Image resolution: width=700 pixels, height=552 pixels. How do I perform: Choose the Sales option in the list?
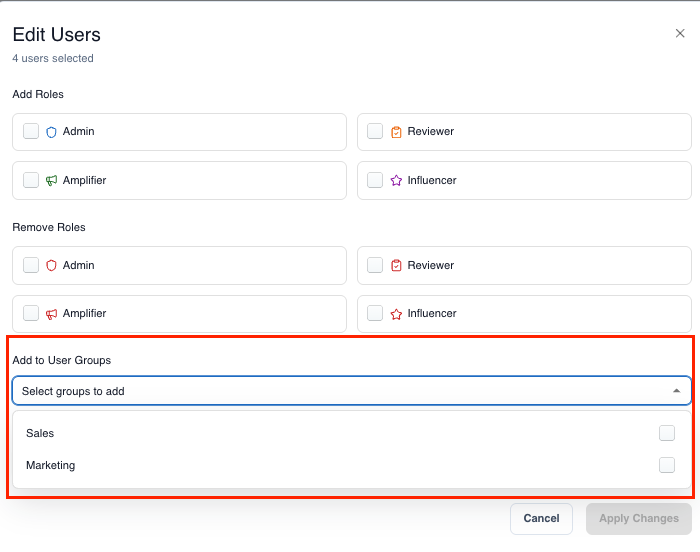pos(352,433)
